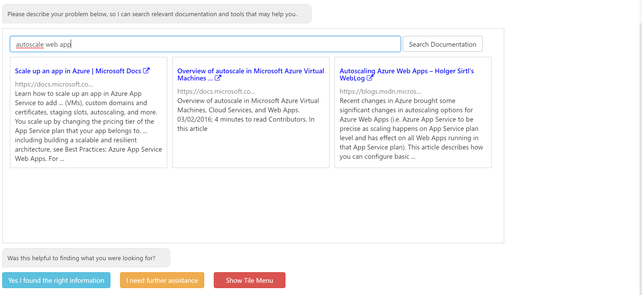This screenshot has width=644, height=295.
Task: Click the docs.microsoft.co URL under Overview of autoscale
Action: click(x=216, y=91)
